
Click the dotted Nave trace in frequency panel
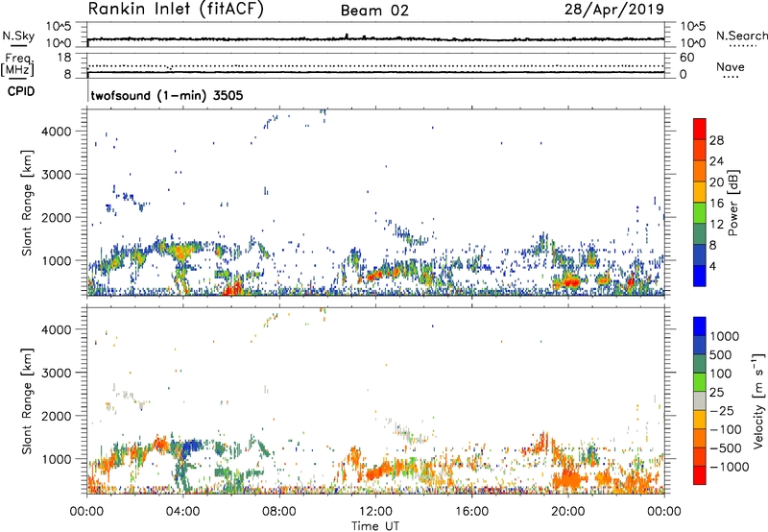coord(375,65)
